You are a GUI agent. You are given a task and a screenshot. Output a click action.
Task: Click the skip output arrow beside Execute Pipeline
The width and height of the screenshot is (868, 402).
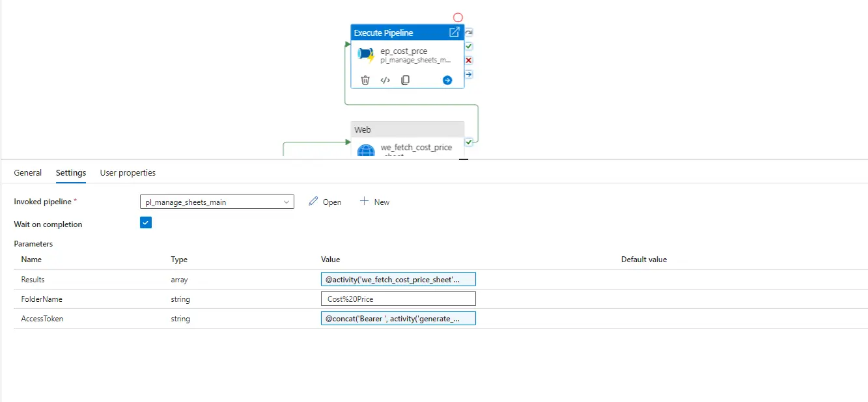coord(468,74)
